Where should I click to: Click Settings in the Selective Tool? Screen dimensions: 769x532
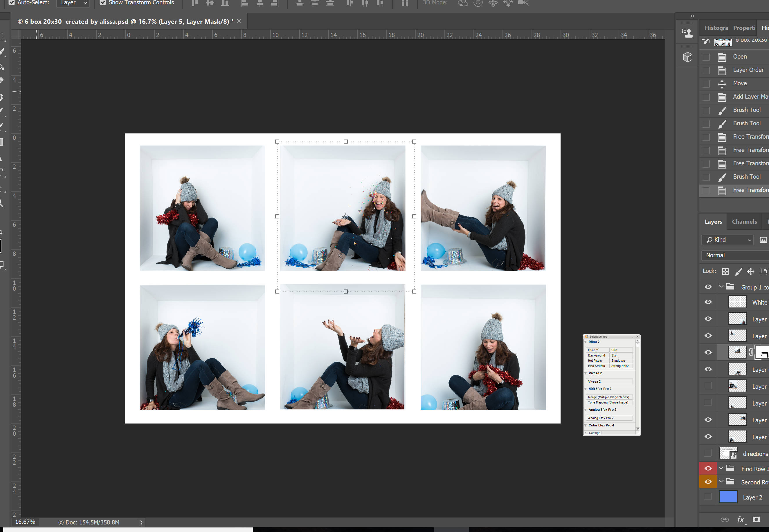[x=593, y=433]
